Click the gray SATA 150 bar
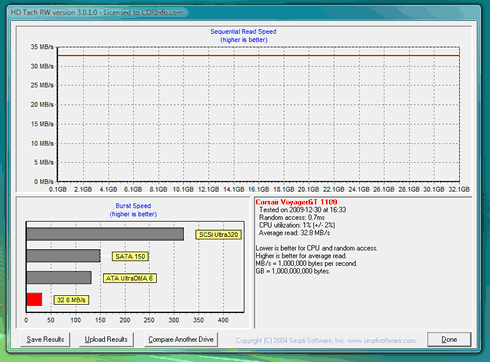 (63, 256)
